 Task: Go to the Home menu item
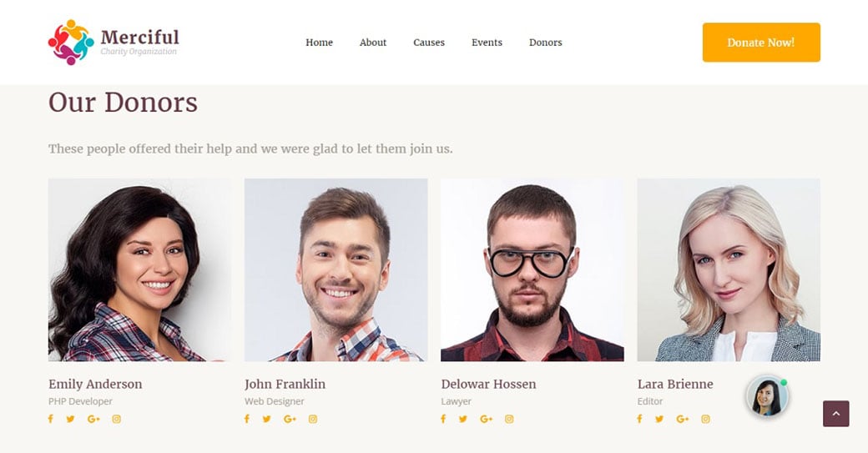pos(320,43)
